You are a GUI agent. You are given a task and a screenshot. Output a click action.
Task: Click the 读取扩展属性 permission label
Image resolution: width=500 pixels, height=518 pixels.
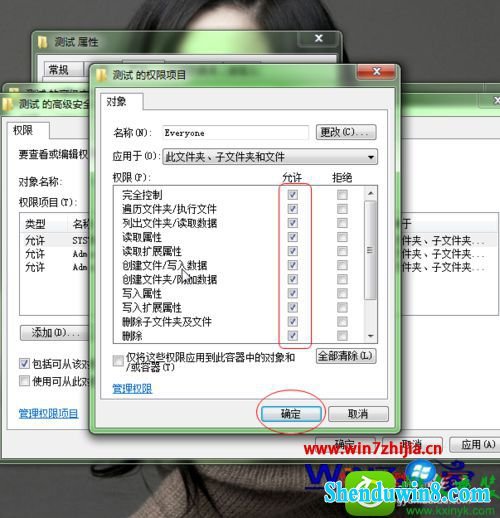click(x=152, y=251)
